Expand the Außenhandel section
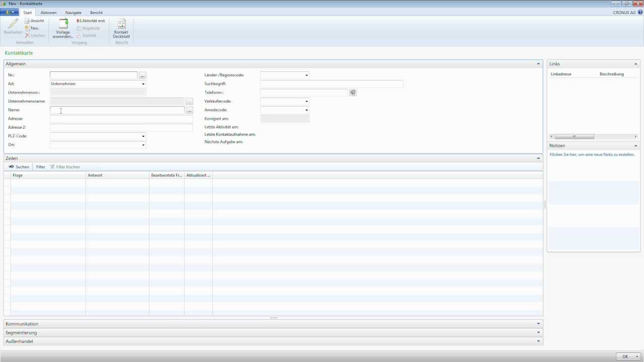The width and height of the screenshot is (644, 362). [539, 341]
